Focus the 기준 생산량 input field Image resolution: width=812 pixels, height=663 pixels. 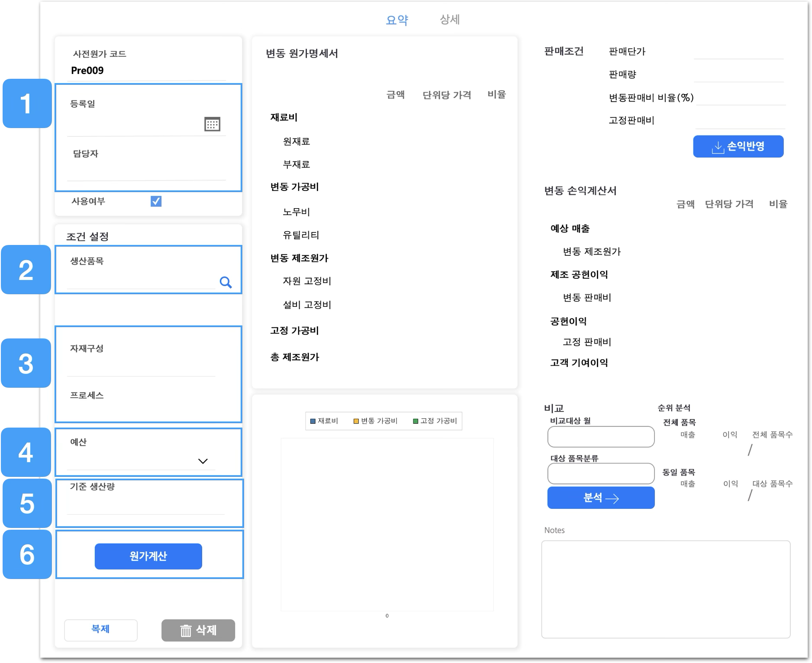(x=146, y=505)
